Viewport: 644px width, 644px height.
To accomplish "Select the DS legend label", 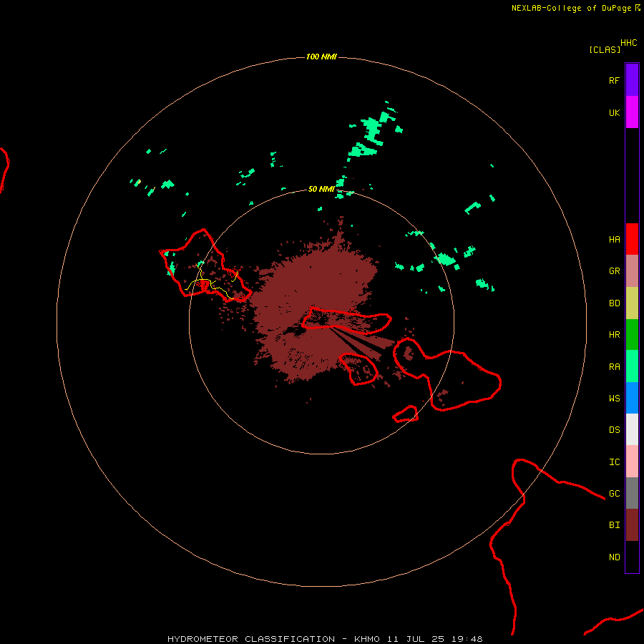I will click(x=614, y=430).
